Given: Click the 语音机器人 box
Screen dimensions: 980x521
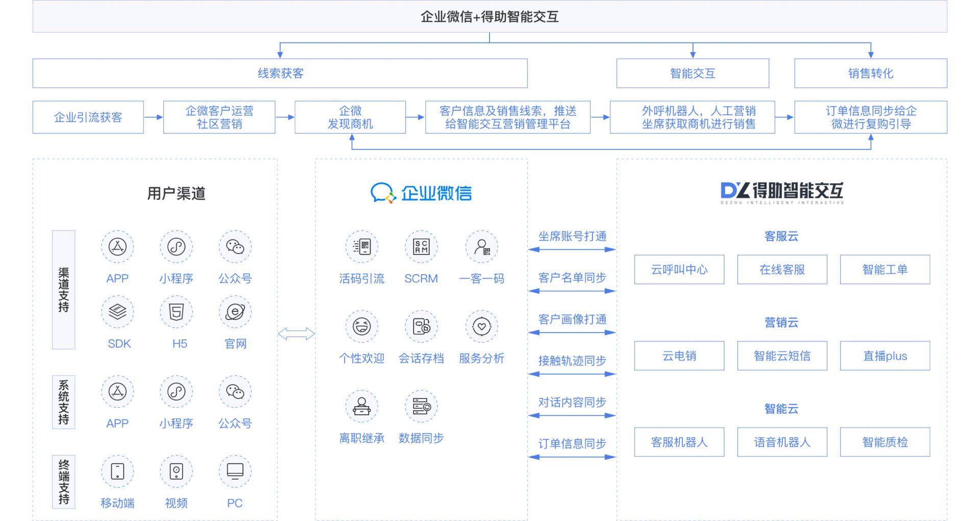Looking at the screenshot, I should coord(782,442).
